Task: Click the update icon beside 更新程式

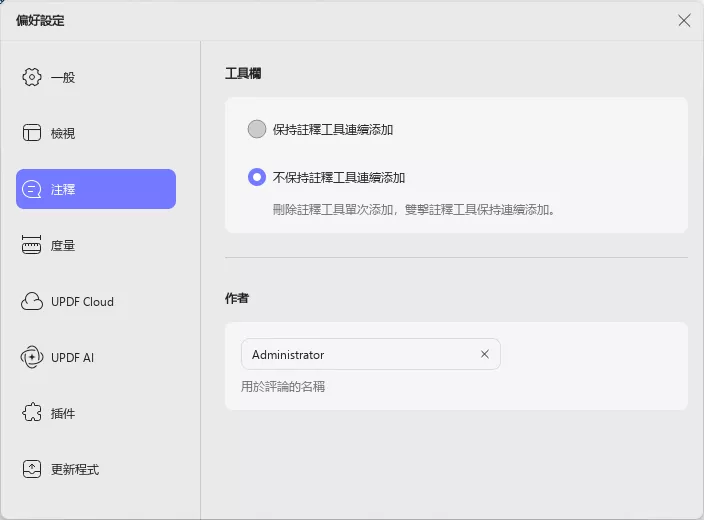Action: pos(32,469)
